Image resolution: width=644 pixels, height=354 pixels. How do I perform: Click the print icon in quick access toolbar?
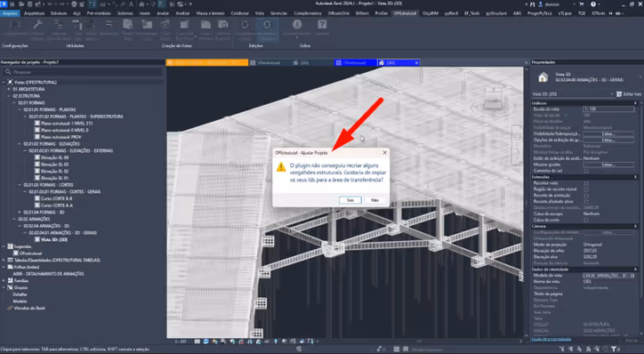pyautogui.click(x=74, y=4)
